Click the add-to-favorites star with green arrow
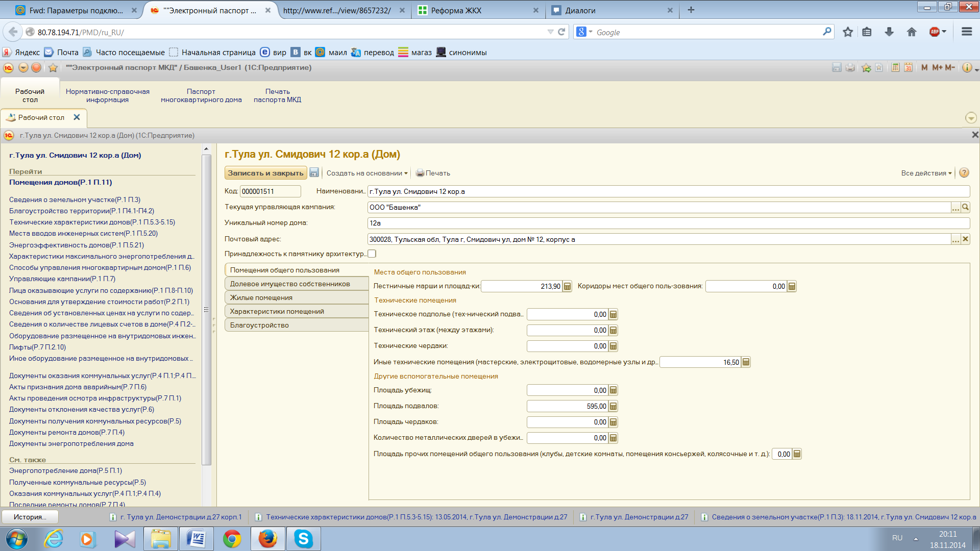This screenshot has width=980, height=551. [866, 67]
